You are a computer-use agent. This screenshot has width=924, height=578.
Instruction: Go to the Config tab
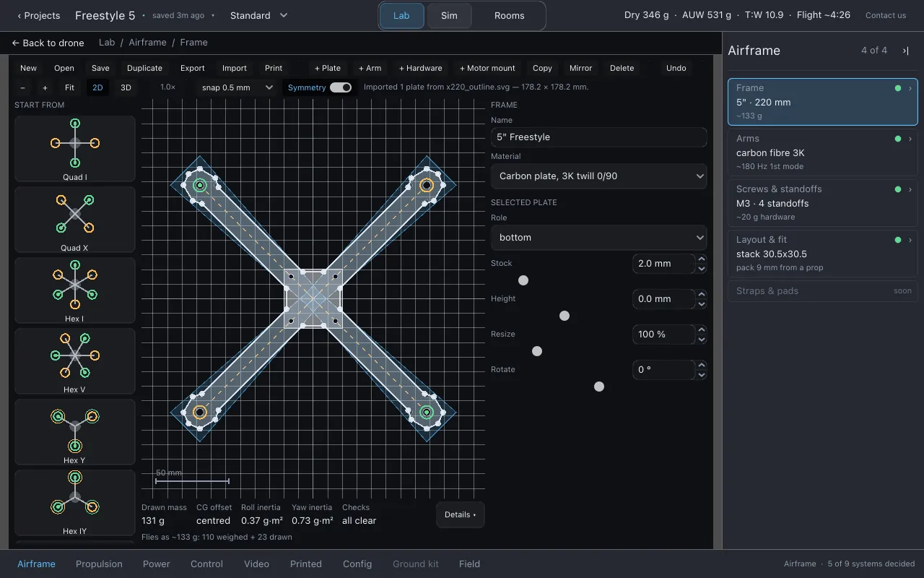pyautogui.click(x=357, y=564)
